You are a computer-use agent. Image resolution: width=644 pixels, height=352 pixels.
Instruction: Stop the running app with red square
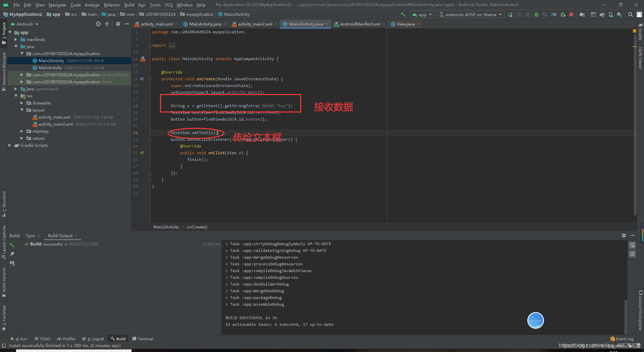pyautogui.click(x=571, y=14)
